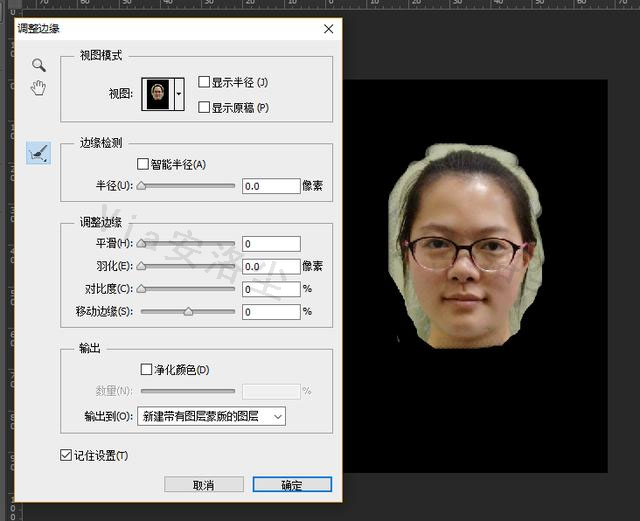This screenshot has height=521, width=640.
Task: Enable the 显示原稿 (P) checkbox
Action: click(x=204, y=107)
